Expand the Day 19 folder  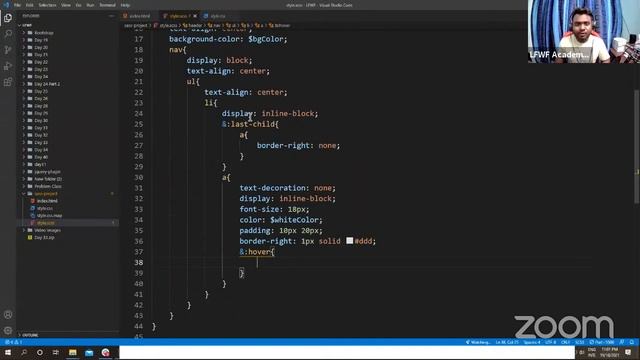[41, 40]
